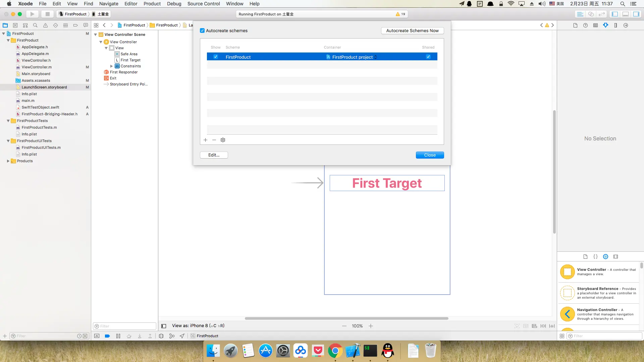Click the Stop button in toolbar
Viewport: 644px width, 362px height.
(47, 14)
